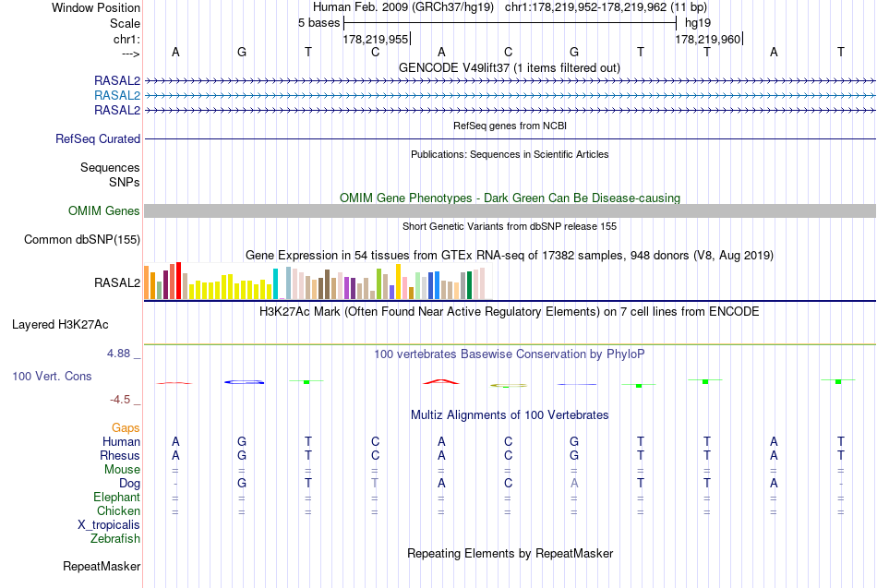The height and width of the screenshot is (588, 877).
Task: Click the -4.5 PhyloP lower scale value
Action: 120,400
